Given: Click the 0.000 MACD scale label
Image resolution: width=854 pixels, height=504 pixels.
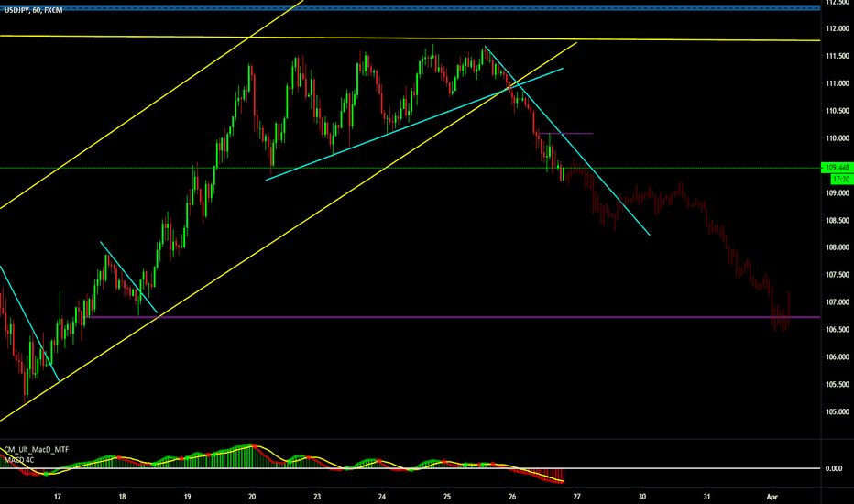Looking at the screenshot, I should 833,468.
